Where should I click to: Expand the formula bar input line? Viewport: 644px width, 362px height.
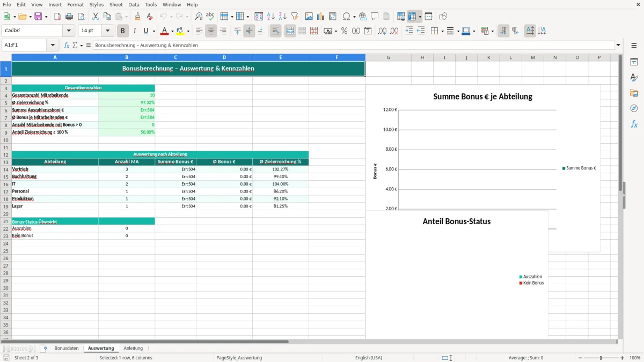618,46
